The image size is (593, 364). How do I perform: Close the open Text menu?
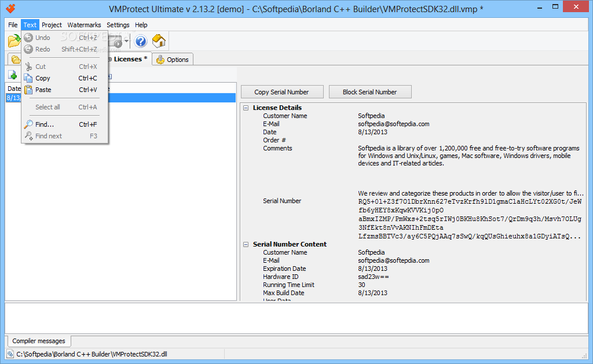click(x=30, y=25)
